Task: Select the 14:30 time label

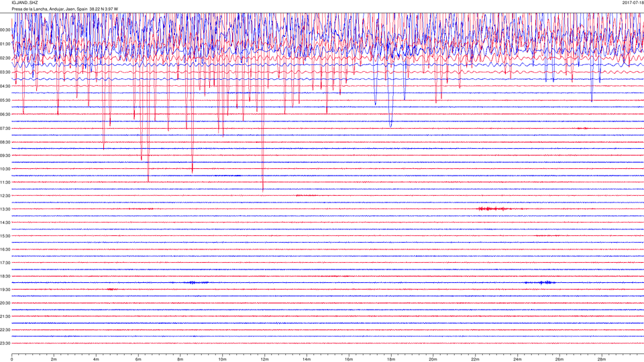Action: [5, 223]
